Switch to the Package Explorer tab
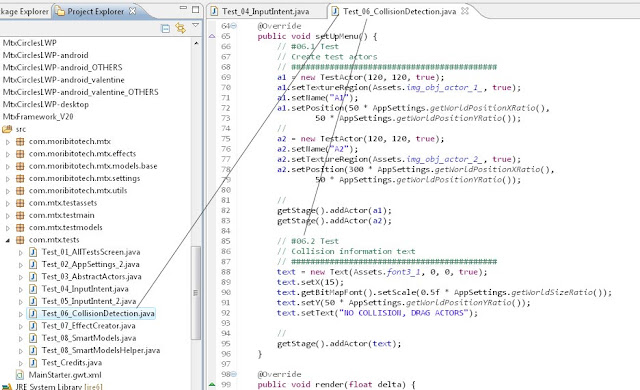The height and width of the screenshot is (390, 640). pyautogui.click(x=24, y=11)
